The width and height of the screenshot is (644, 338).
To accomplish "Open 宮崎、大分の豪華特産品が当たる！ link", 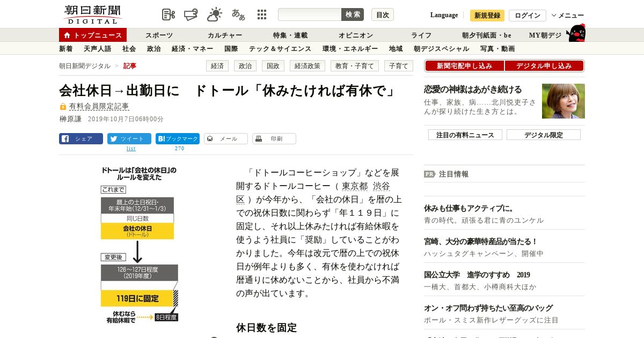I will point(481,241).
